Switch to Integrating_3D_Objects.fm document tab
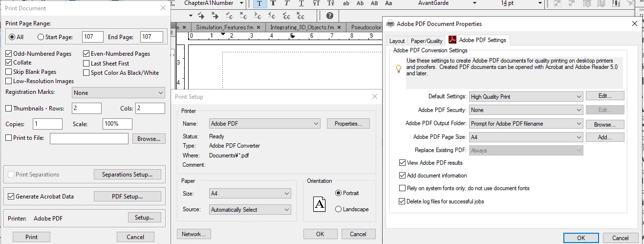This screenshot has height=244, width=644. (302, 27)
